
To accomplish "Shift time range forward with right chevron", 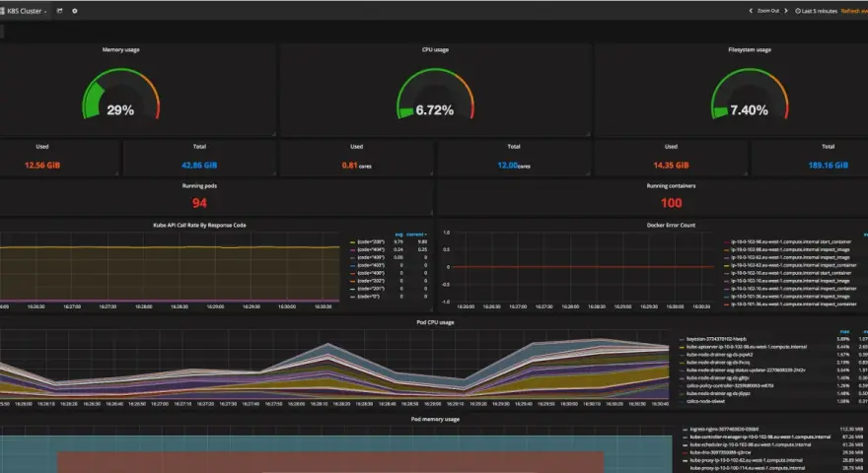I will pyautogui.click(x=785, y=11).
